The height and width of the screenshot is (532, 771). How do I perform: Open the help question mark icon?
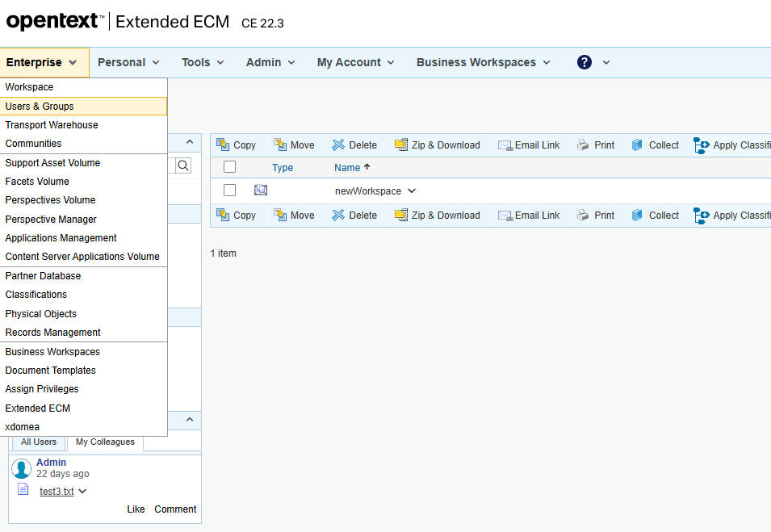tap(585, 62)
